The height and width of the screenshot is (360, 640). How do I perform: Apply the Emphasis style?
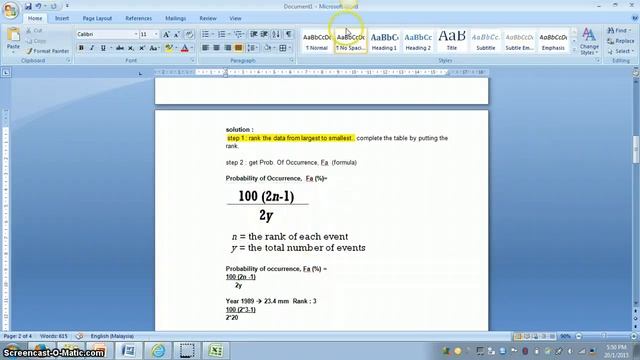pos(553,41)
